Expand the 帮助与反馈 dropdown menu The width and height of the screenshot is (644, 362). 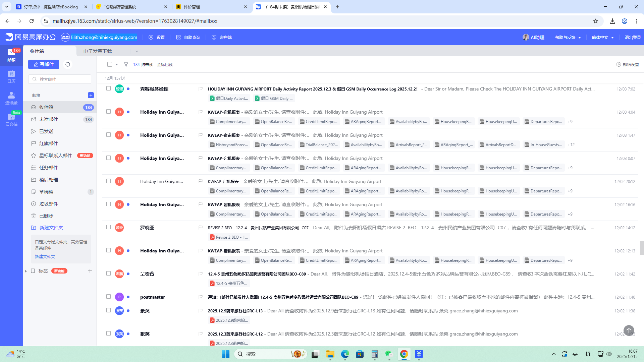(x=568, y=38)
